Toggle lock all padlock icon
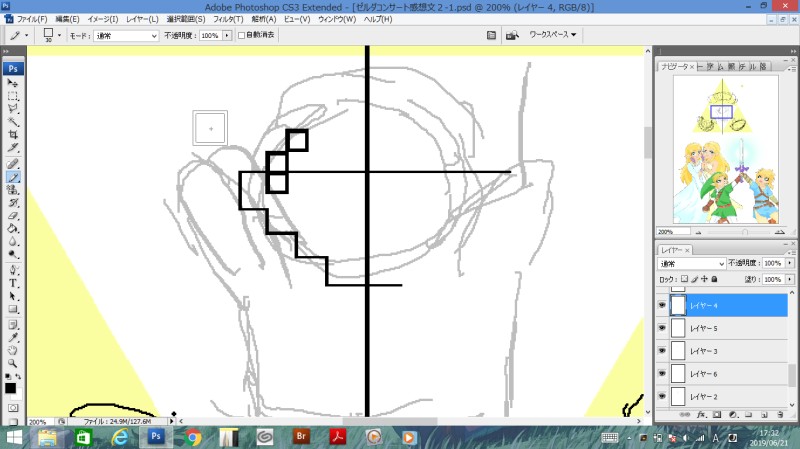 (714, 279)
